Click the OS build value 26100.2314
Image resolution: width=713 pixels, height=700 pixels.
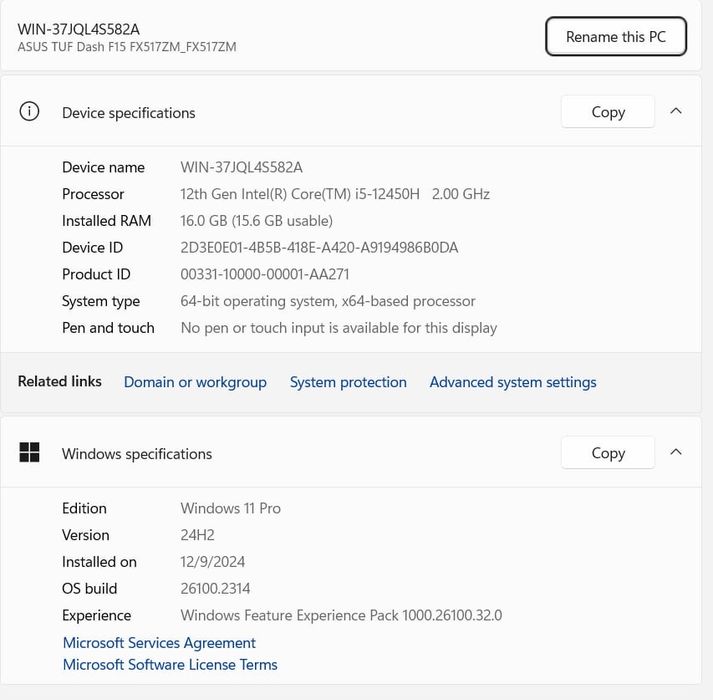click(215, 589)
